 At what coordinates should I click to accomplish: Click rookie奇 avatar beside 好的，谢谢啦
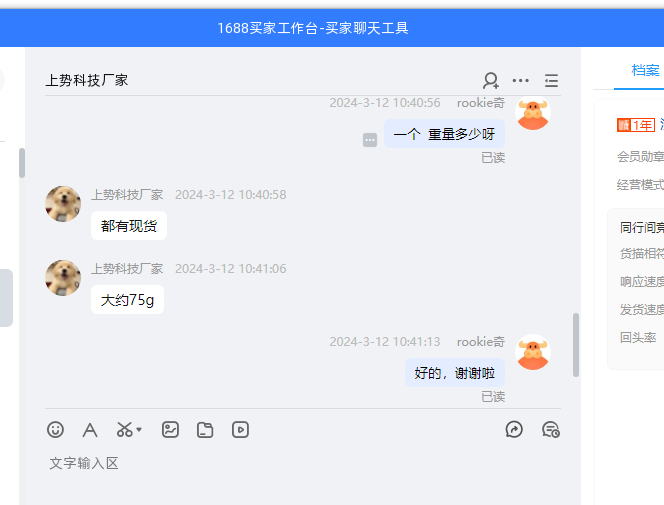pyautogui.click(x=533, y=352)
